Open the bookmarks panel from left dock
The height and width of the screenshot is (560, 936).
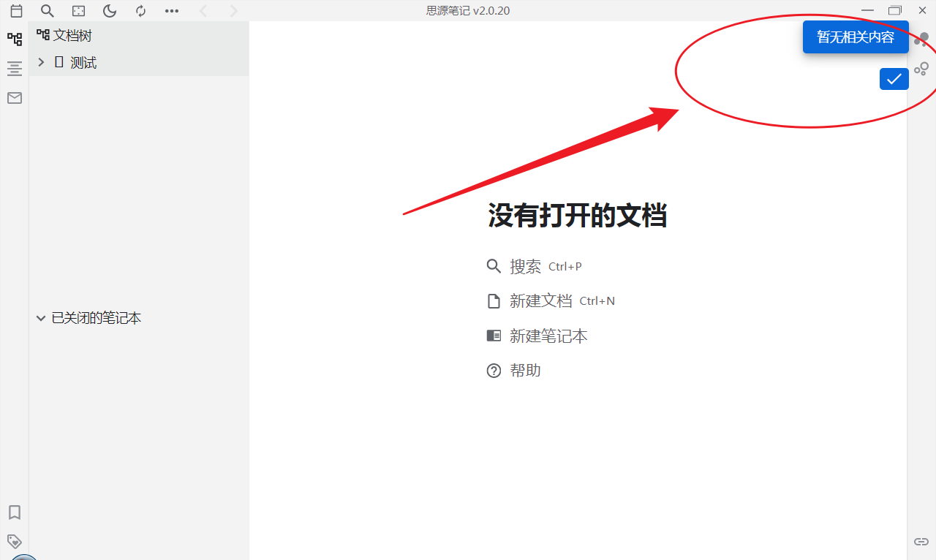(x=15, y=512)
